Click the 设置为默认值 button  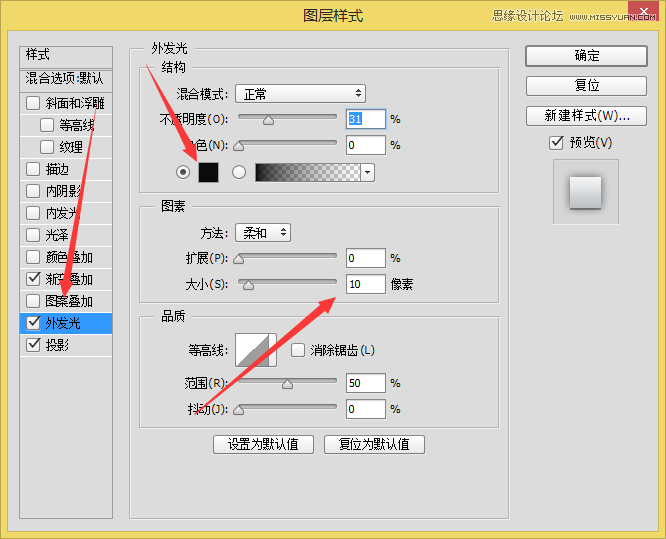pyautogui.click(x=263, y=444)
